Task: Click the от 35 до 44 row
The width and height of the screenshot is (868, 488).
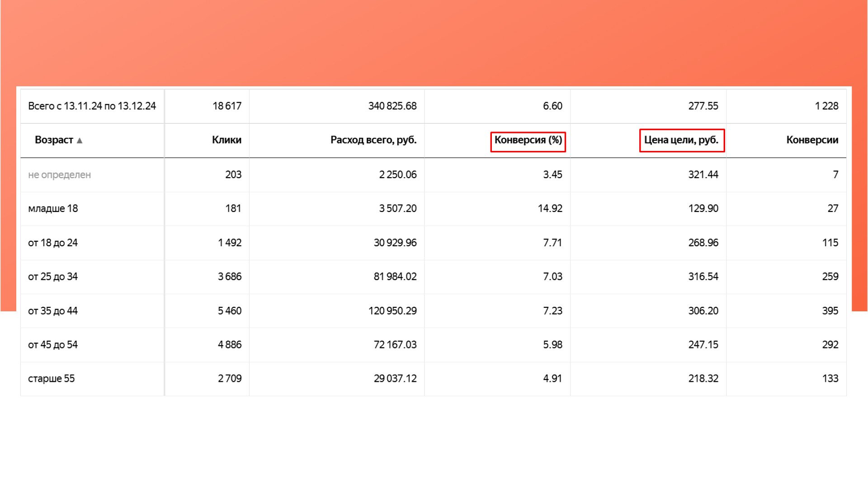Action: [53, 311]
